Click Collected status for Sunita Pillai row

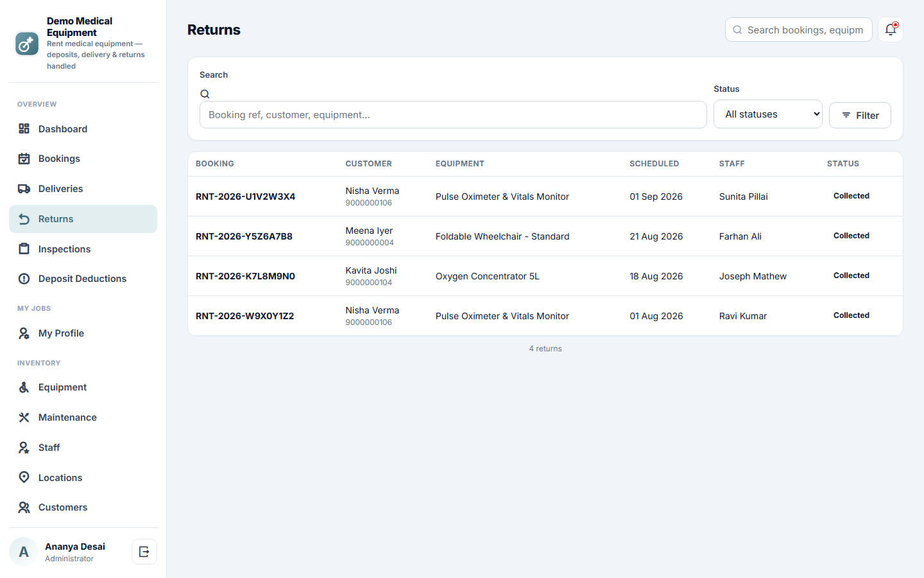coord(851,196)
